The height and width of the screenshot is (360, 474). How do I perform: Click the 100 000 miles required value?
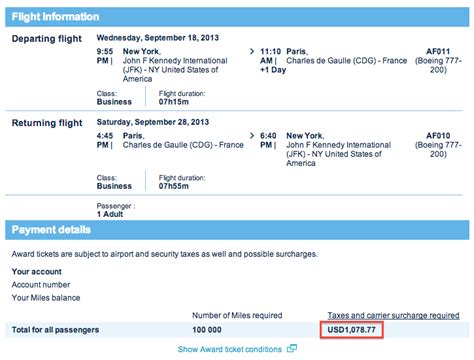coord(207,330)
